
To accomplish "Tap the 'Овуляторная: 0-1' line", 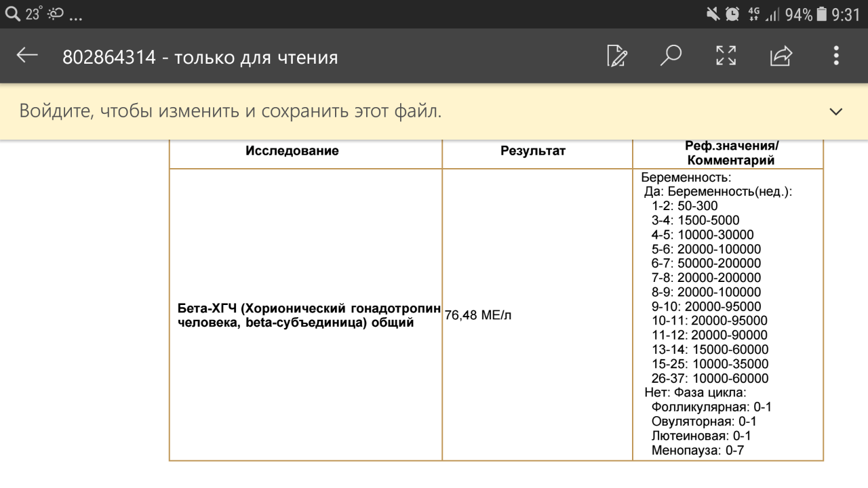I will point(704,422).
